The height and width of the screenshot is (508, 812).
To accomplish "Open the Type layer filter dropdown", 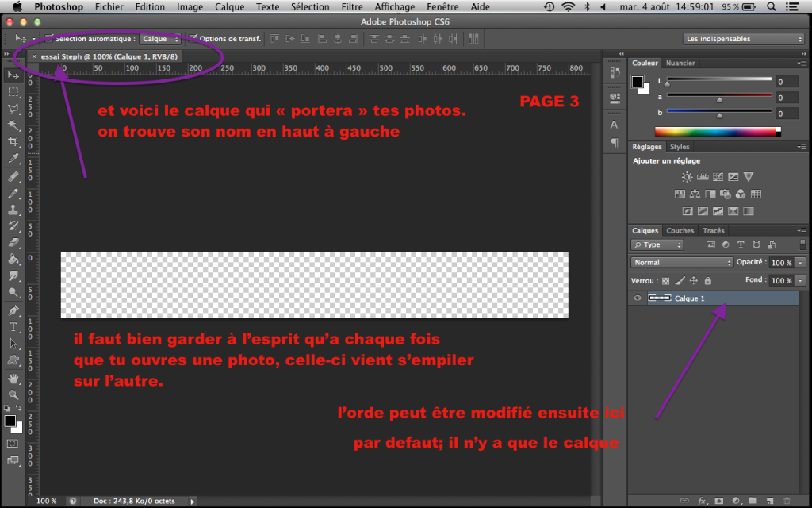I will [657, 244].
